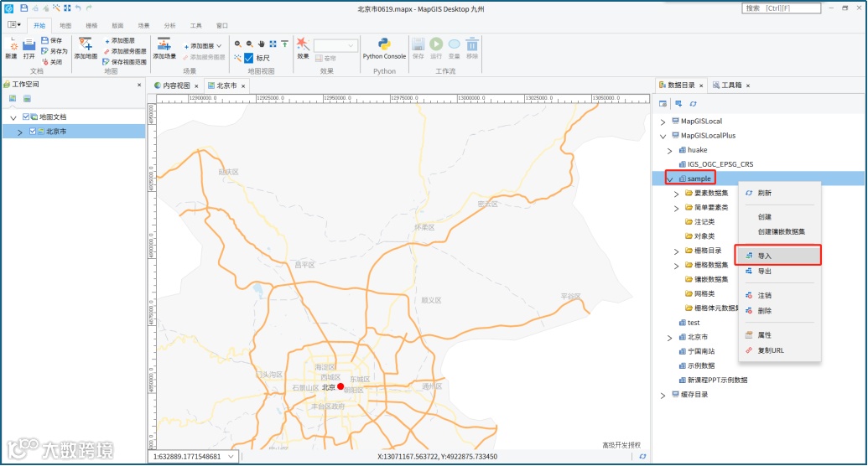Choose 删除 from the context menu
Viewport: 868px width, 466px height.
tap(778, 311)
